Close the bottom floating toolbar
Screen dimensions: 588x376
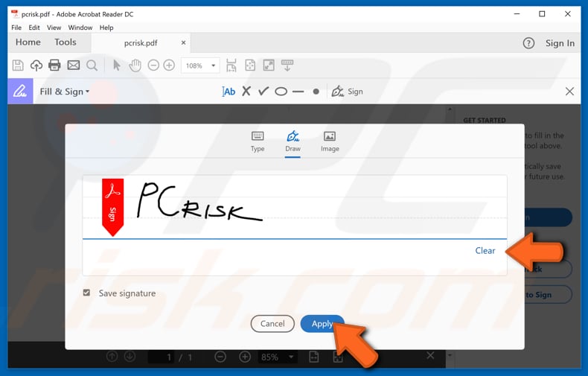[430, 355]
